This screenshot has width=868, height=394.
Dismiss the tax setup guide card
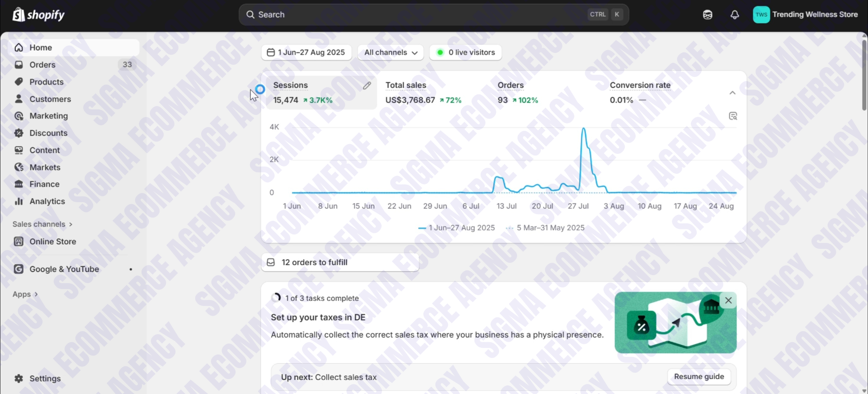(728, 300)
